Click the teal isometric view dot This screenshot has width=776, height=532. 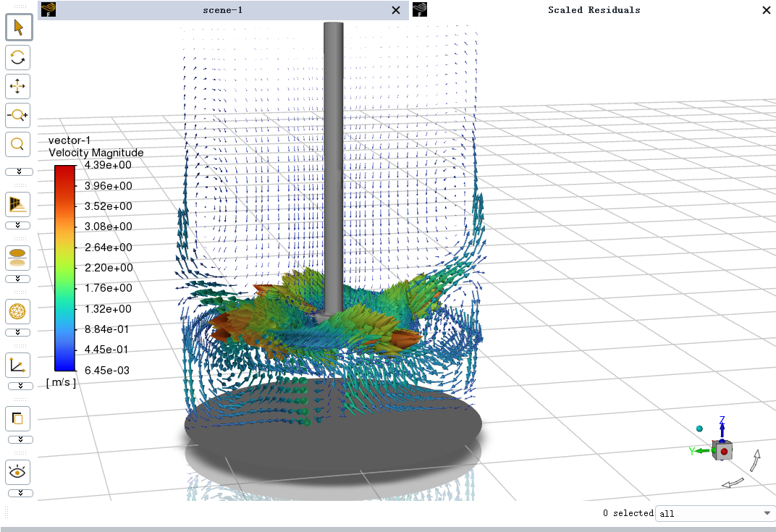[699, 428]
